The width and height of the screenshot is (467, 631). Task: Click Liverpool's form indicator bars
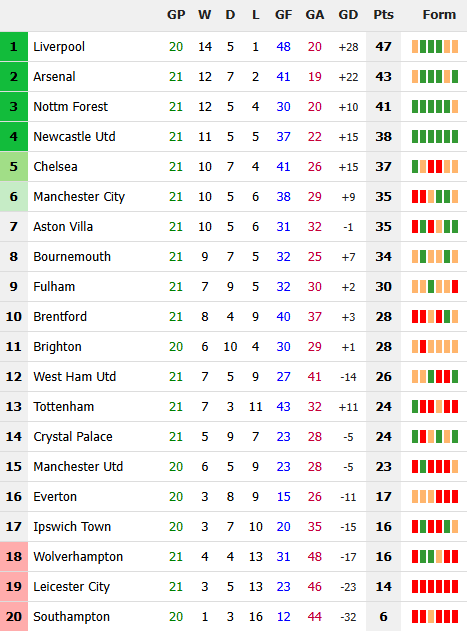[435, 47]
